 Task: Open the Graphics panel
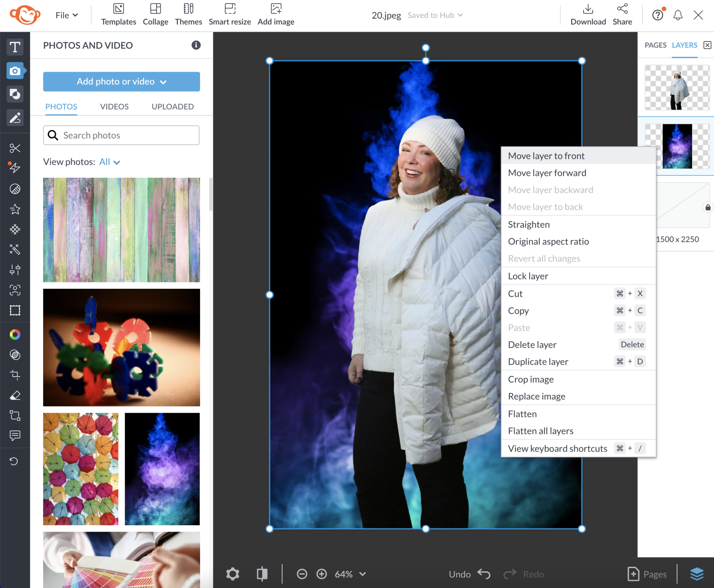[x=15, y=94]
